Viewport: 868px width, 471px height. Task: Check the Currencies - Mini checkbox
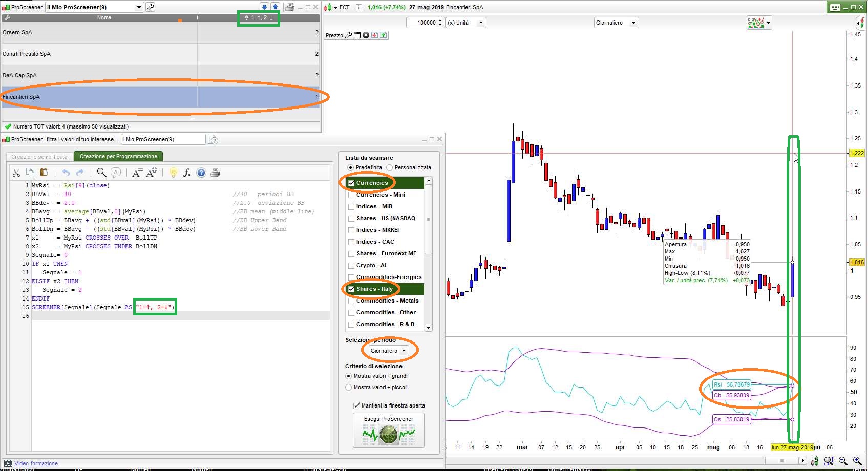351,195
